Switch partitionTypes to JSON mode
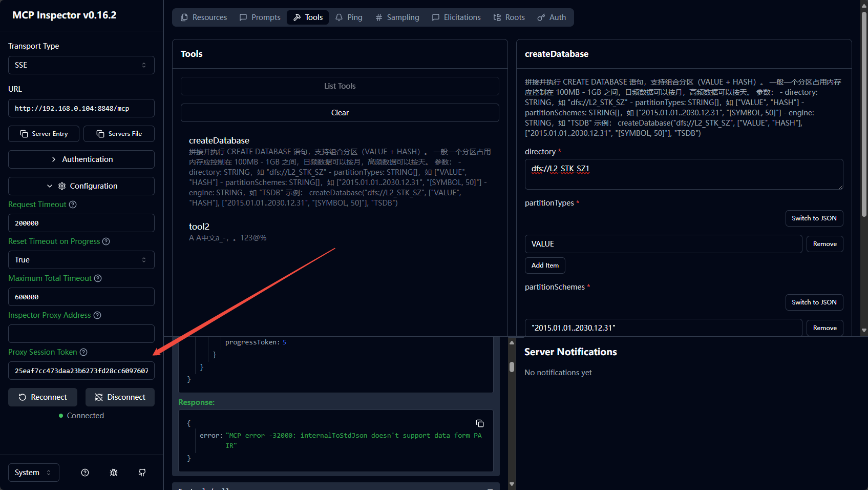868x490 pixels. click(x=814, y=218)
